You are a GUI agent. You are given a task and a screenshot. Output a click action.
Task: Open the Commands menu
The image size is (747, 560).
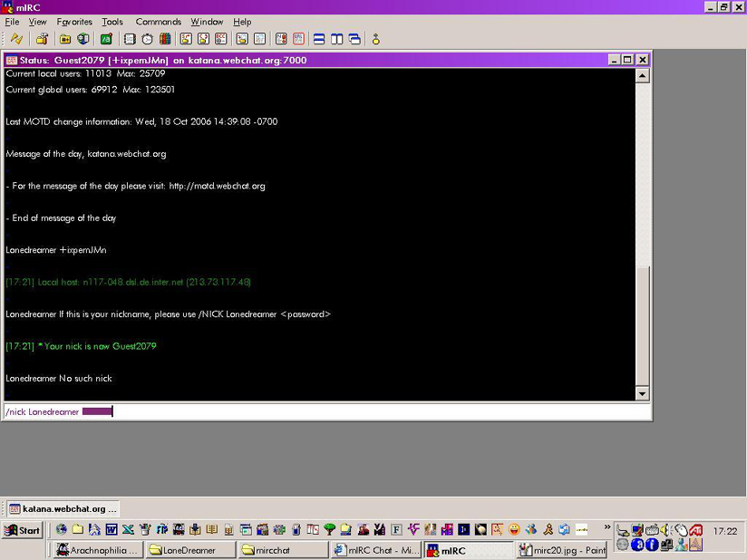[x=159, y=22]
